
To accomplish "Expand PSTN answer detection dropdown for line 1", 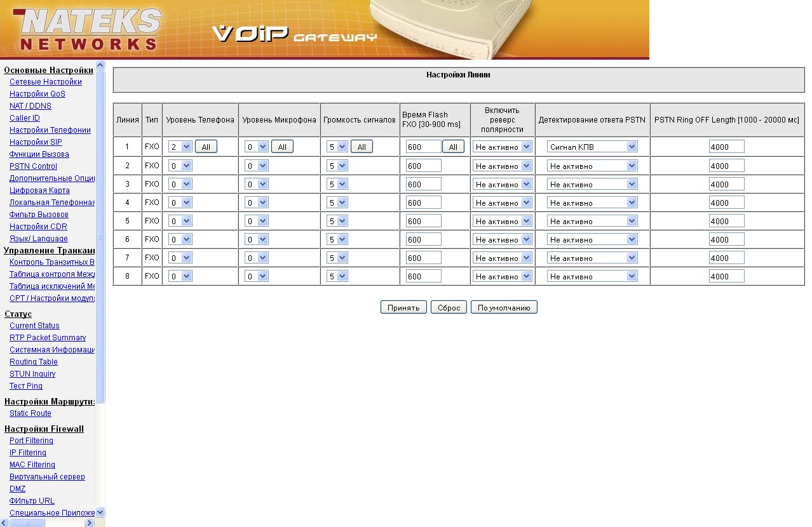I will 592,147.
